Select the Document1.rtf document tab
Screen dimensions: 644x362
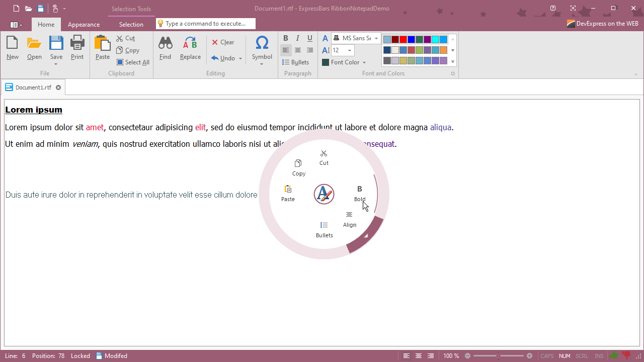33,87
